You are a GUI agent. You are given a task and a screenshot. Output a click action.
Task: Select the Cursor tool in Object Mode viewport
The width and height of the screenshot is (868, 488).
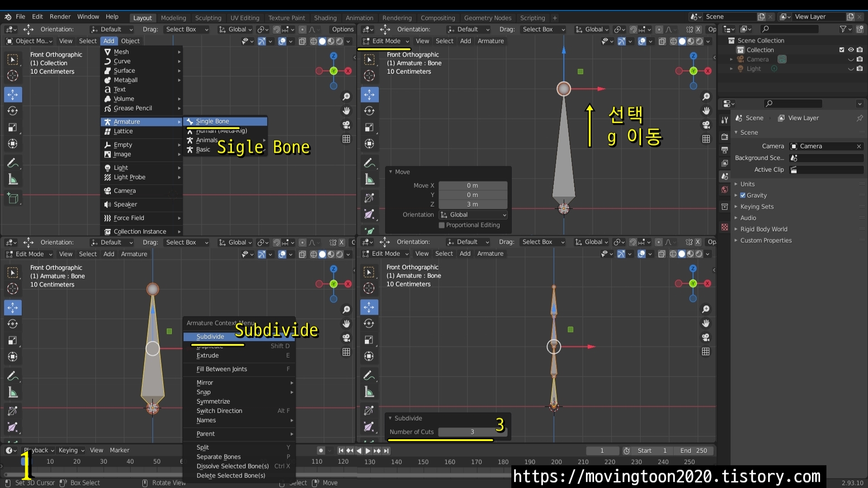click(13, 76)
